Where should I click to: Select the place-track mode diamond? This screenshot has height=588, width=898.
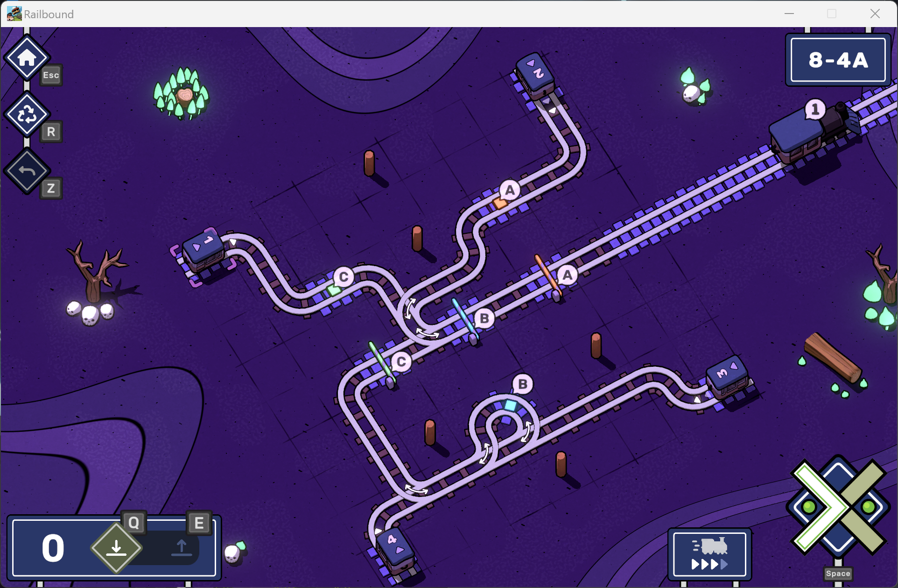click(116, 548)
